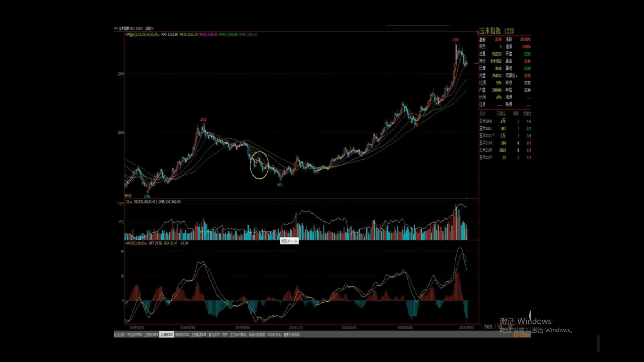Open the MACD(12,26,9) indicator dropdown

tap(136, 243)
